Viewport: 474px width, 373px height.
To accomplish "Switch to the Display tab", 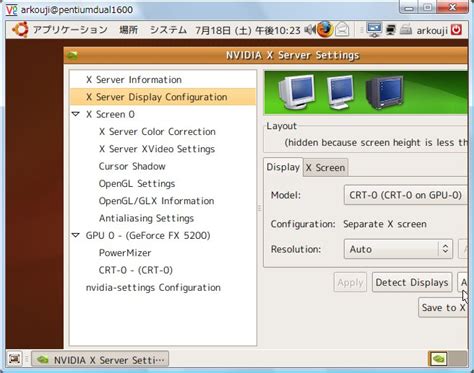I will tap(283, 167).
